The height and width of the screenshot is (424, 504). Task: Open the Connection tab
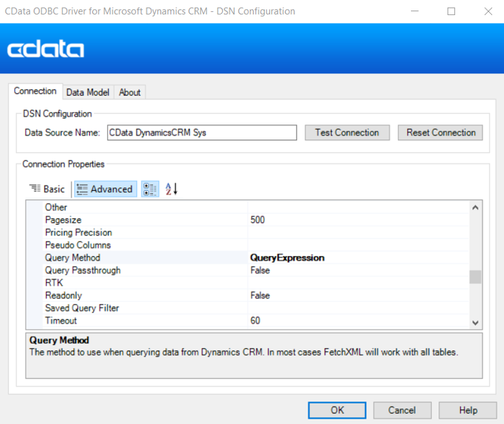[35, 91]
